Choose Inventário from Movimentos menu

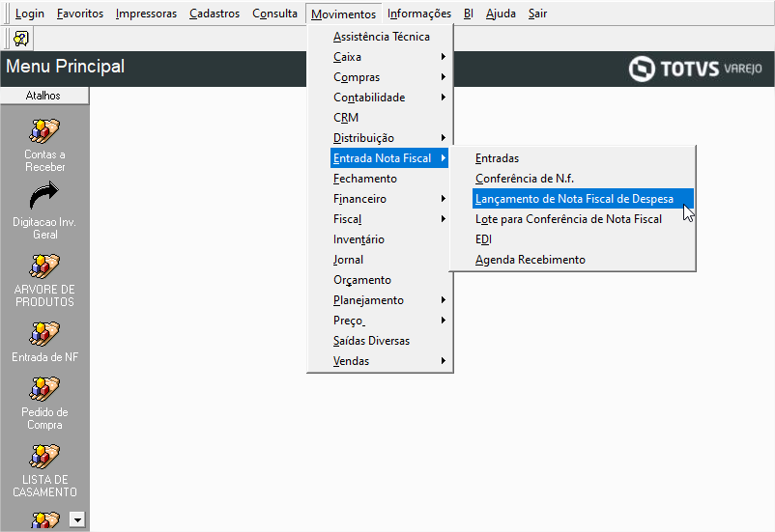pos(380,239)
